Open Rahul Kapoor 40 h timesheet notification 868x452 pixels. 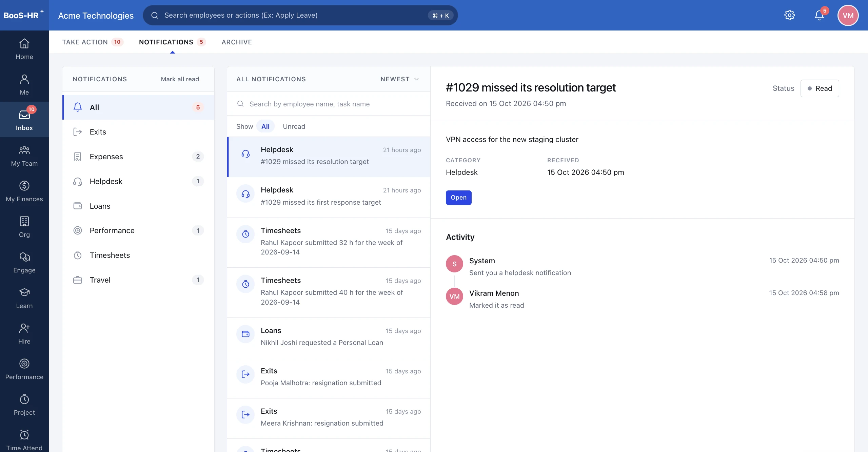tap(329, 293)
